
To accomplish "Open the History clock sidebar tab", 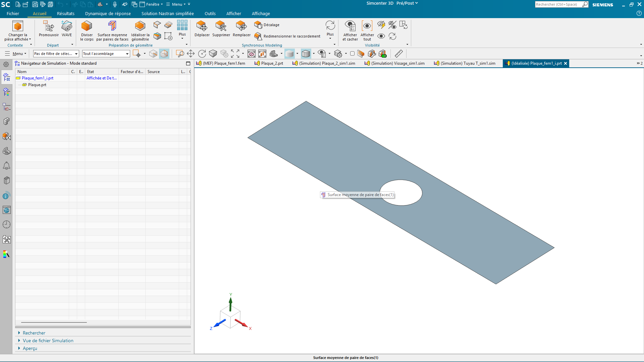I will (6, 225).
